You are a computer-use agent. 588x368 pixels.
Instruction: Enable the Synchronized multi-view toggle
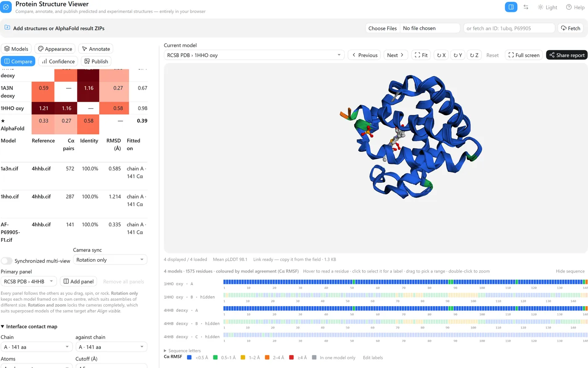(6, 261)
